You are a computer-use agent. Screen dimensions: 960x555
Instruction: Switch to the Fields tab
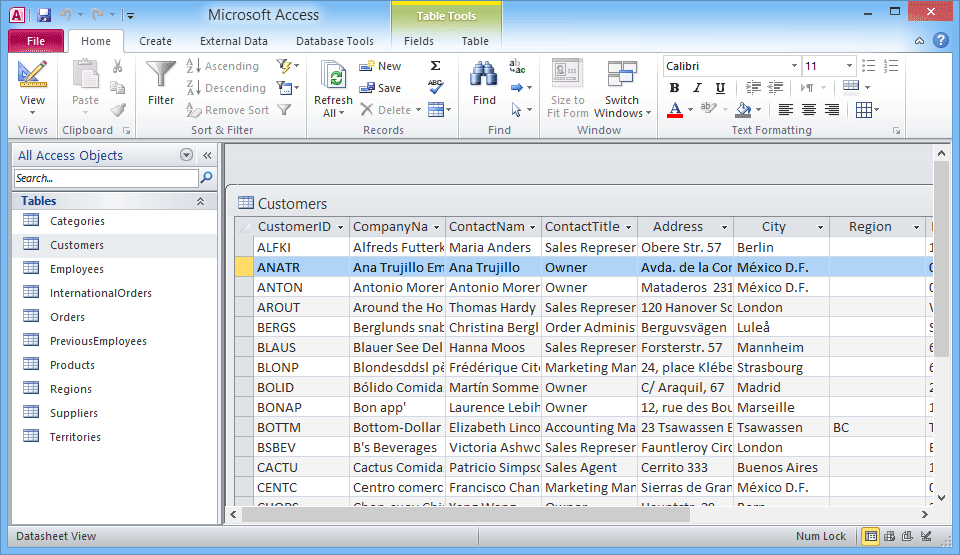click(x=419, y=41)
